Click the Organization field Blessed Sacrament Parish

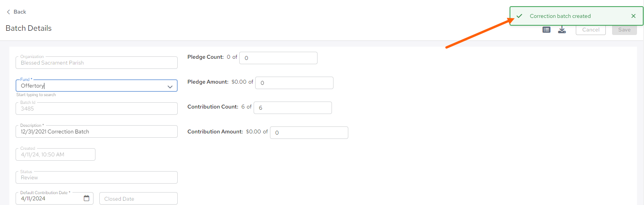pyautogui.click(x=97, y=63)
